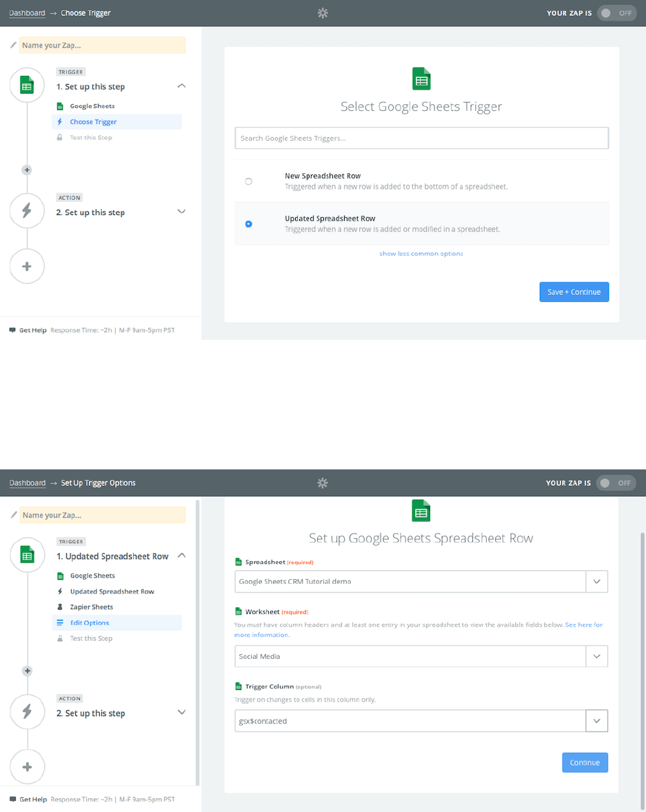The image size is (646, 812).
Task: Click sheets icon beside Spreadsheet required label
Action: (239, 562)
